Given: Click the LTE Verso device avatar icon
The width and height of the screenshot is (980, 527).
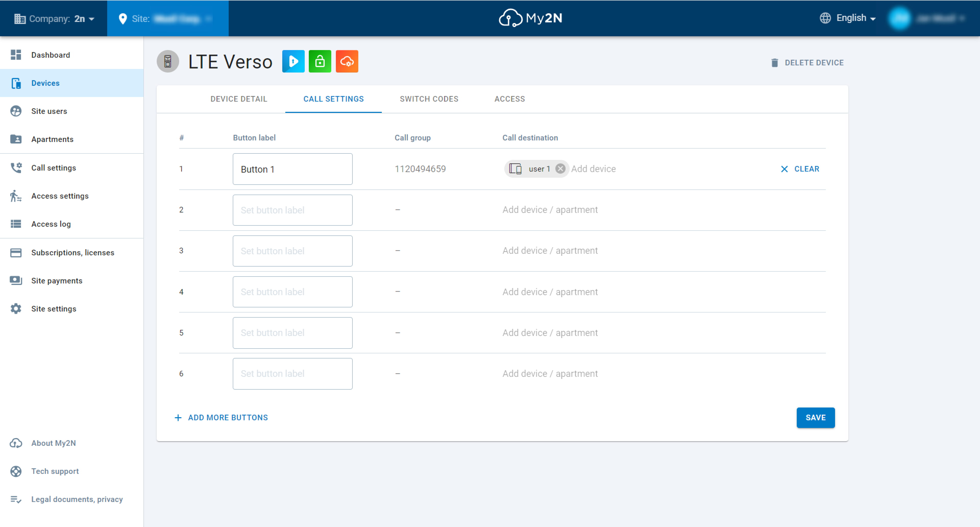Looking at the screenshot, I should point(168,62).
